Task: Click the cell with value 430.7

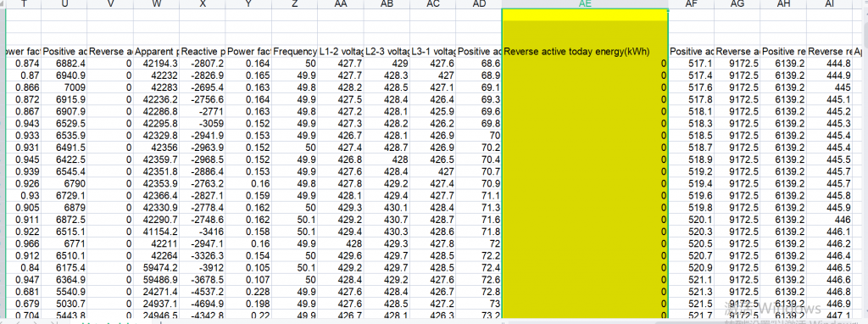Action: point(387,220)
